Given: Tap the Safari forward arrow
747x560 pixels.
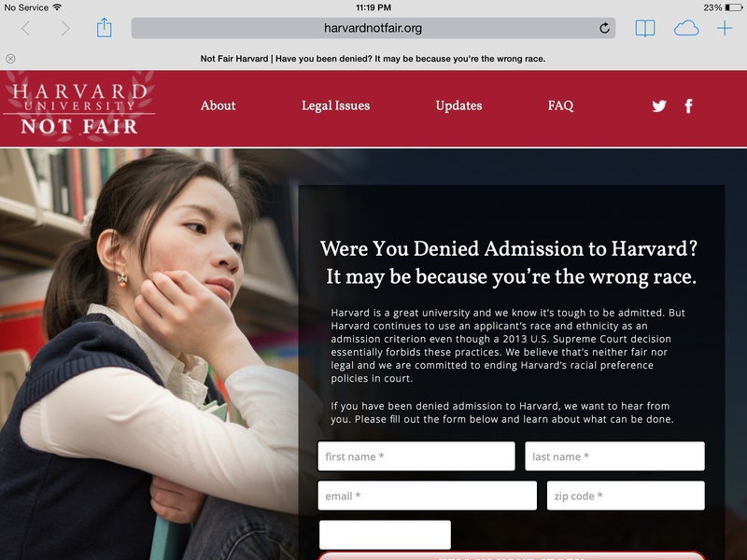Looking at the screenshot, I should tap(65, 29).
